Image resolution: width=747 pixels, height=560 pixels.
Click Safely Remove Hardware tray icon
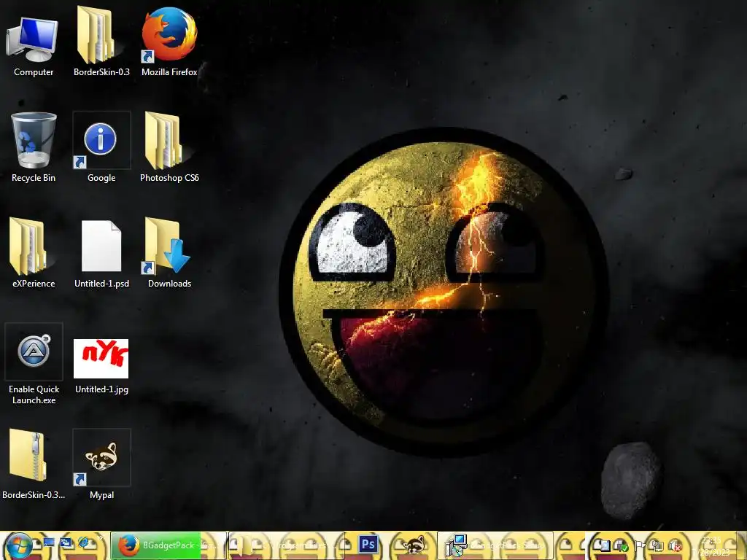[x=622, y=545]
